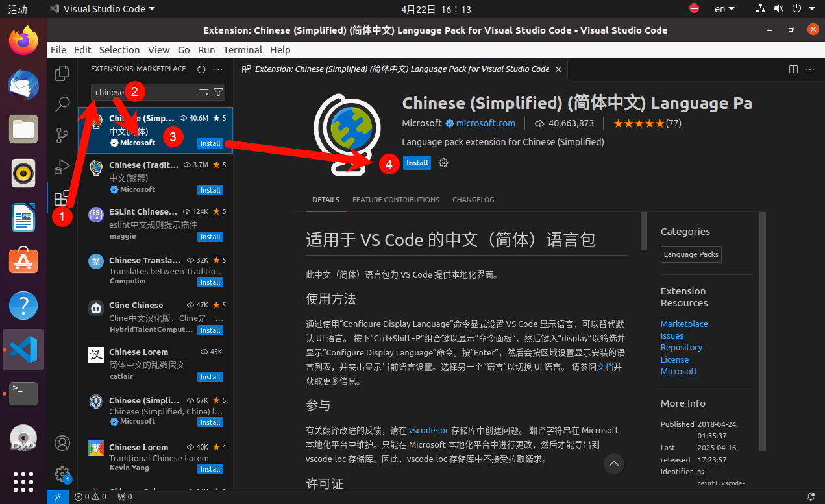Open the DVD disc from the dock

click(23, 438)
